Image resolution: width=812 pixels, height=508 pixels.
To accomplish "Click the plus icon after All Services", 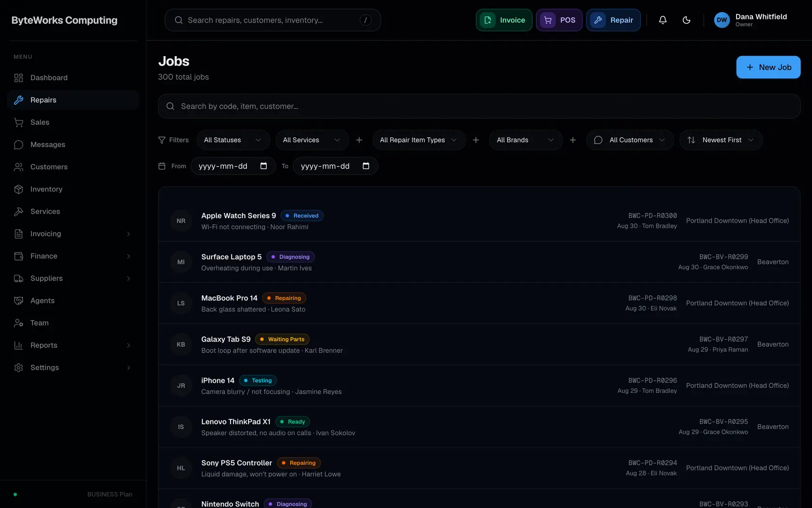I will pyautogui.click(x=359, y=140).
